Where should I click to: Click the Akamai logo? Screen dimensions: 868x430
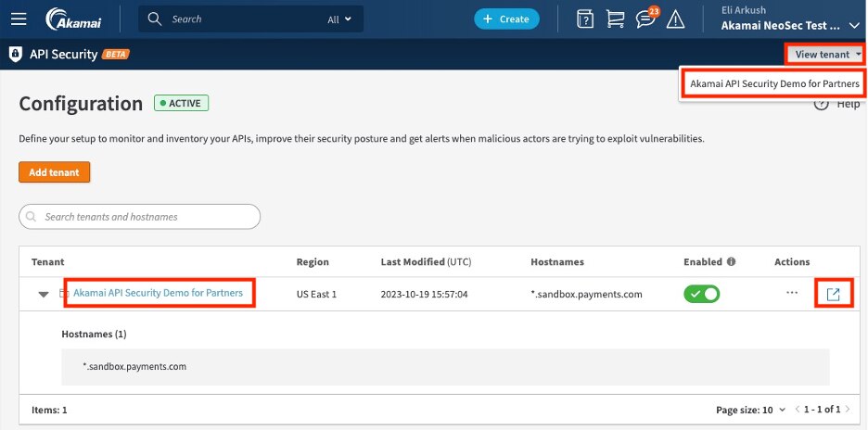click(x=72, y=19)
